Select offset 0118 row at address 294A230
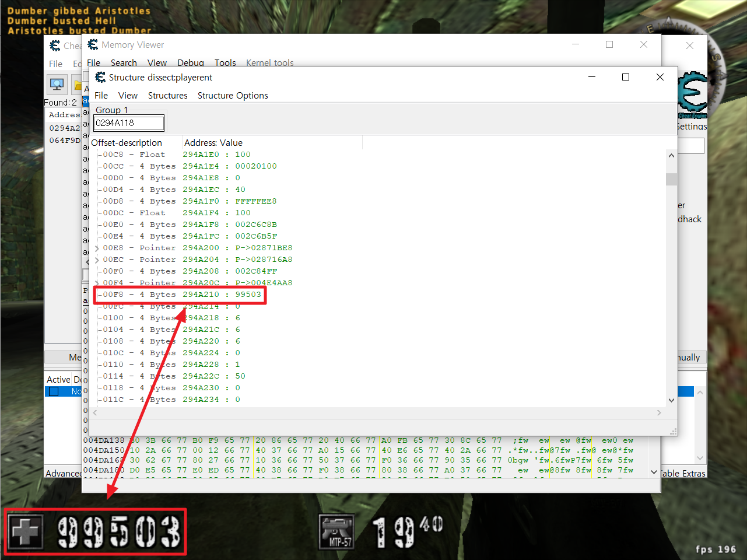This screenshot has height=560, width=747. tap(171, 388)
